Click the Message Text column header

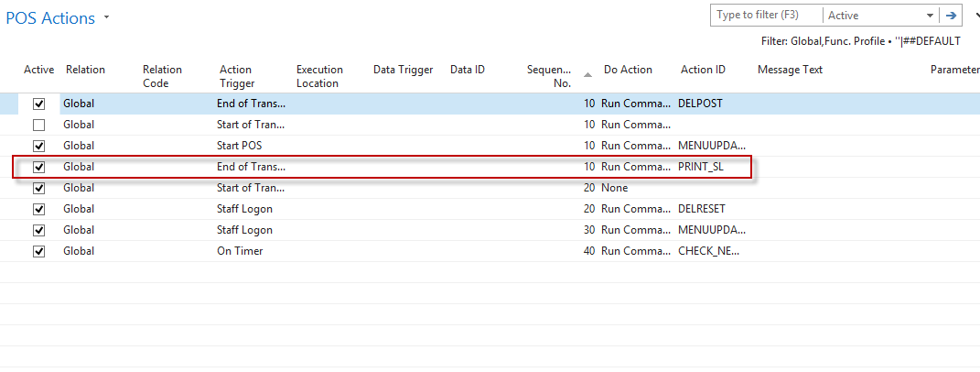tap(790, 70)
